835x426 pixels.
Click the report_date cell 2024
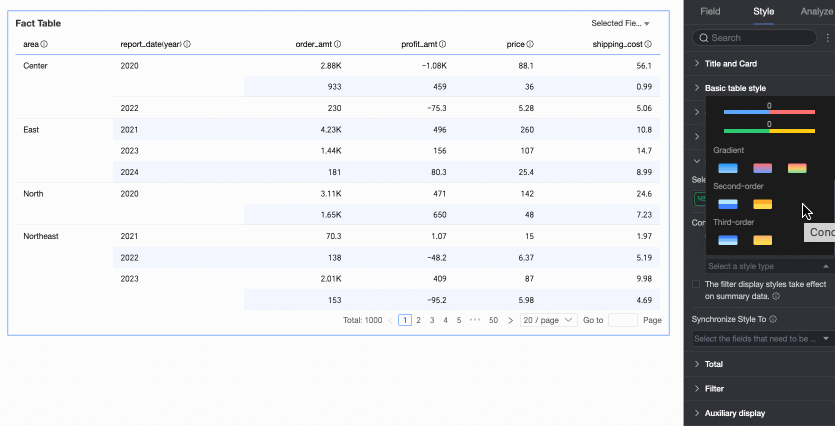(x=129, y=173)
